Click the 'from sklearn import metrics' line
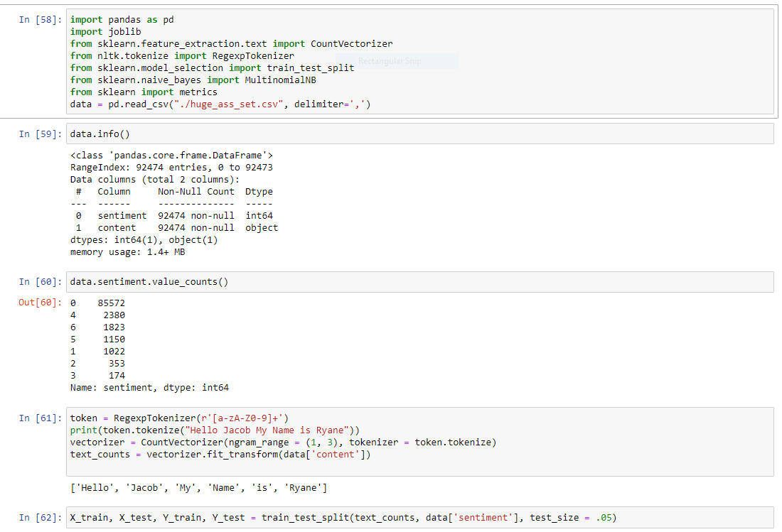 tap(144, 92)
